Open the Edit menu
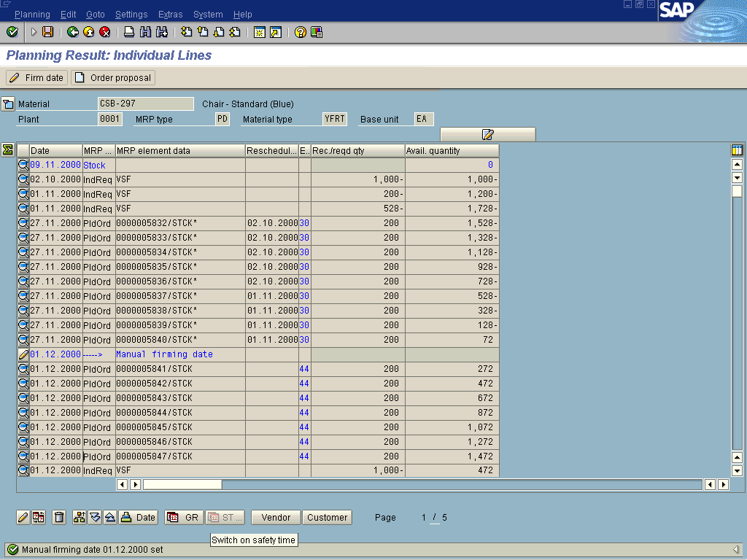This screenshot has width=747, height=560. coord(68,15)
